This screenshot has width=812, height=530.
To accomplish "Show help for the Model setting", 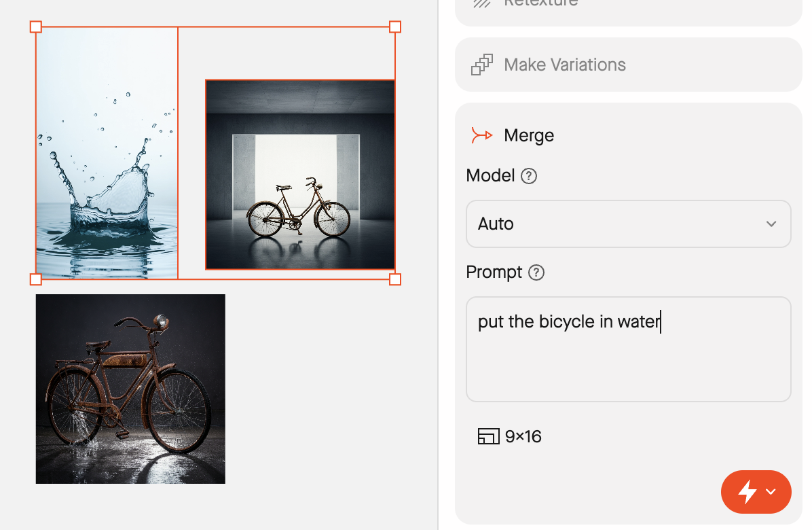I will pyautogui.click(x=529, y=176).
